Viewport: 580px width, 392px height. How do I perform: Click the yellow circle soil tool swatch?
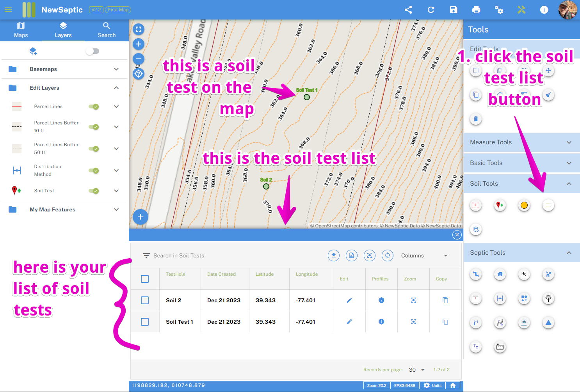pos(524,205)
